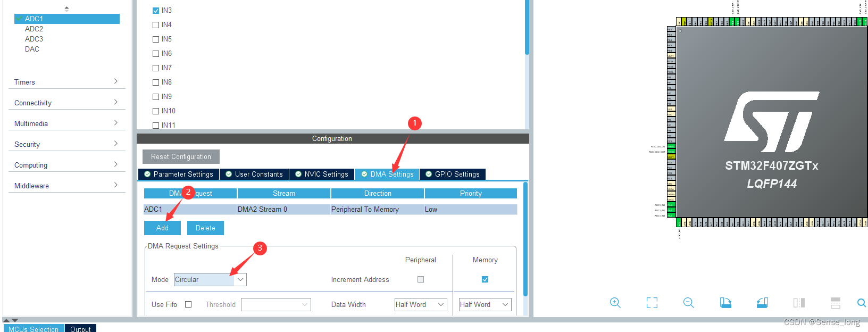
Task: Select the ADC1 DMA request row
Action: tap(330, 209)
